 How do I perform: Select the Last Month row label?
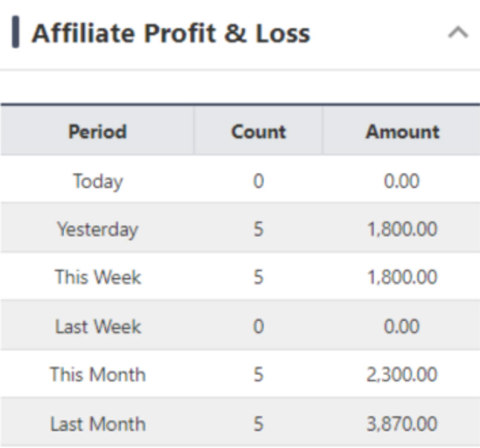[97, 424]
